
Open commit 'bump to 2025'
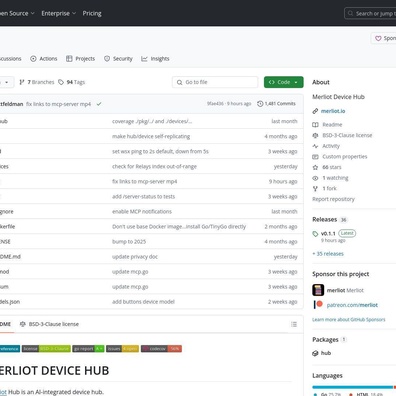(129, 241)
